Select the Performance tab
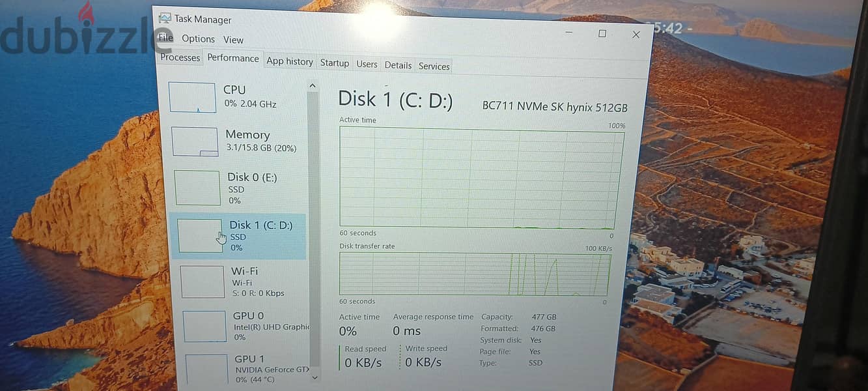This screenshot has height=391, width=868. pyautogui.click(x=233, y=58)
